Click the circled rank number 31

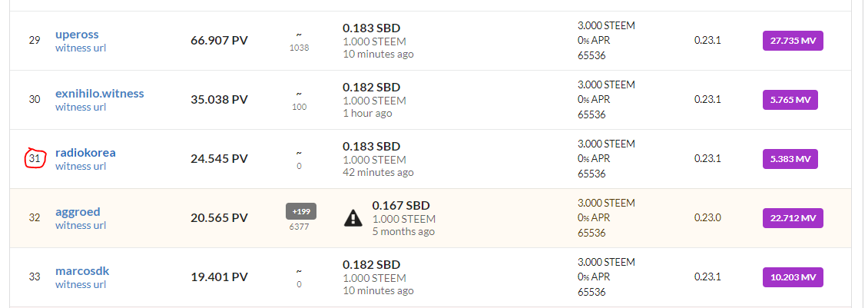point(35,158)
